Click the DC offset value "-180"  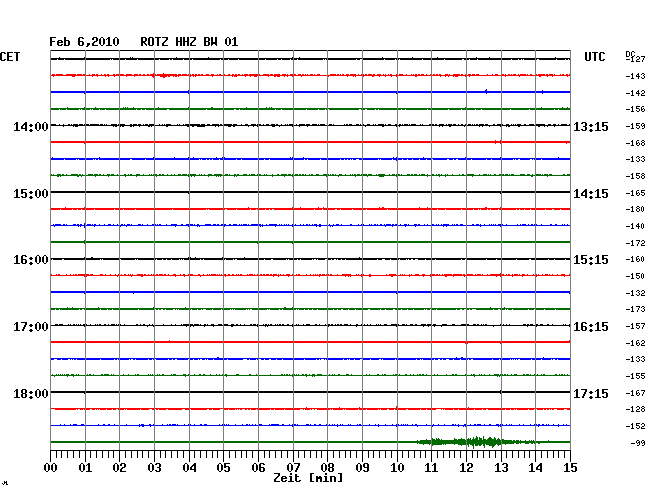635,209
